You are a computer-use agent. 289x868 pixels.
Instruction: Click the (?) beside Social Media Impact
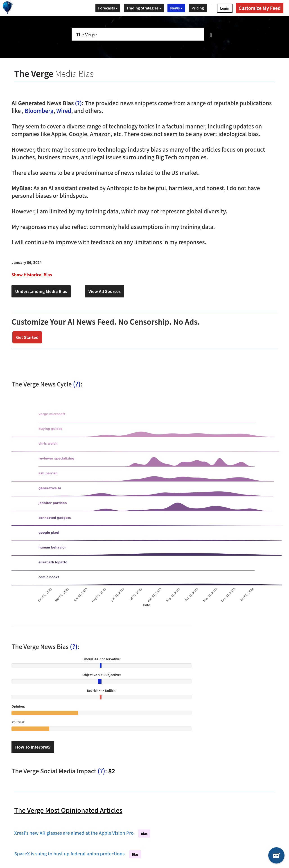coord(102,771)
